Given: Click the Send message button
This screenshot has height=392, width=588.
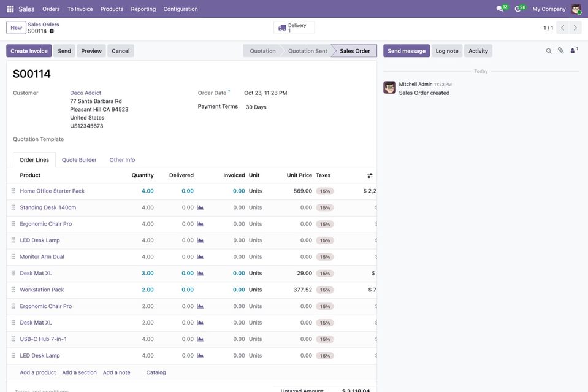Looking at the screenshot, I should tap(407, 51).
